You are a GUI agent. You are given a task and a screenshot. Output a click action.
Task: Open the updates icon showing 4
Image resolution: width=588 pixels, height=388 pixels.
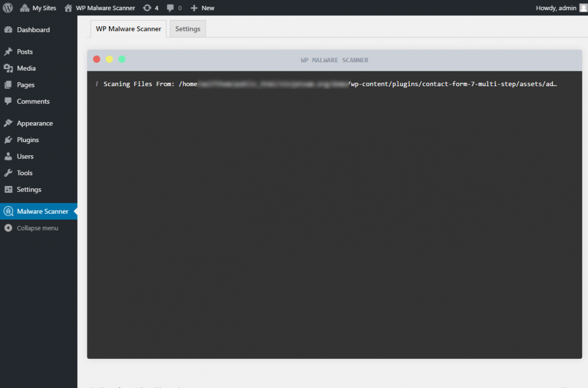coord(147,8)
